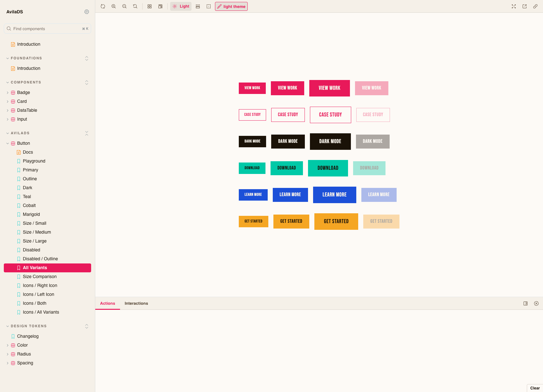Copy the story link
The width and height of the screenshot is (543, 392).
(535, 6)
